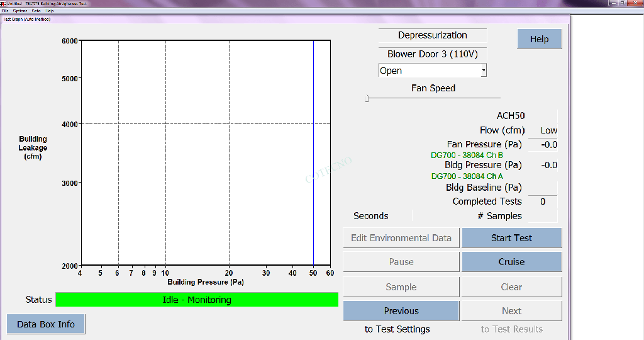Open the Options menu

20,11
